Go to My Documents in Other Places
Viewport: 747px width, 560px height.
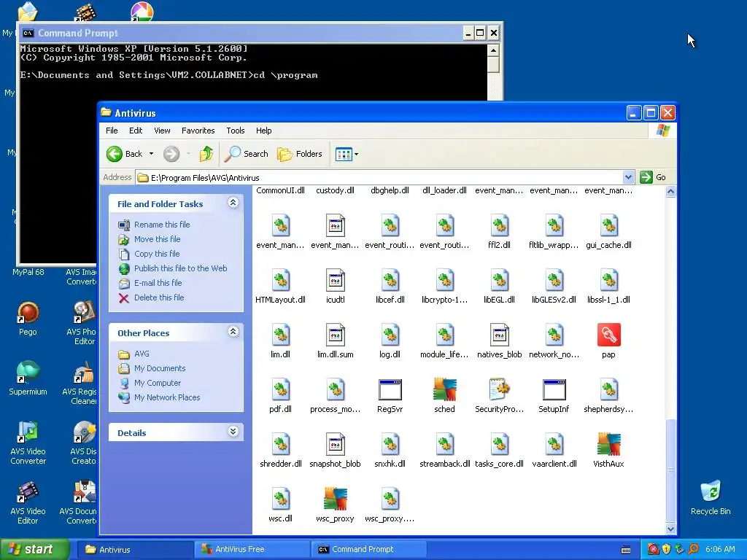point(160,368)
